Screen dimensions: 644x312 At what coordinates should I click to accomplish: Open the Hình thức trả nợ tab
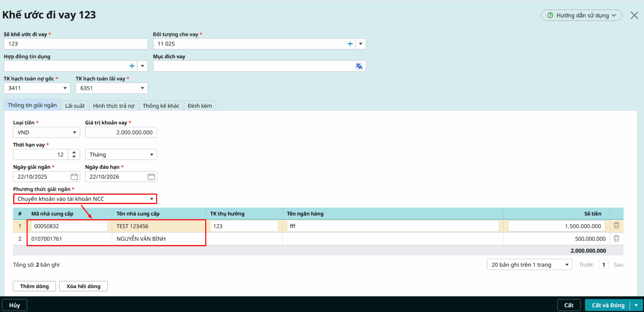[x=114, y=106]
